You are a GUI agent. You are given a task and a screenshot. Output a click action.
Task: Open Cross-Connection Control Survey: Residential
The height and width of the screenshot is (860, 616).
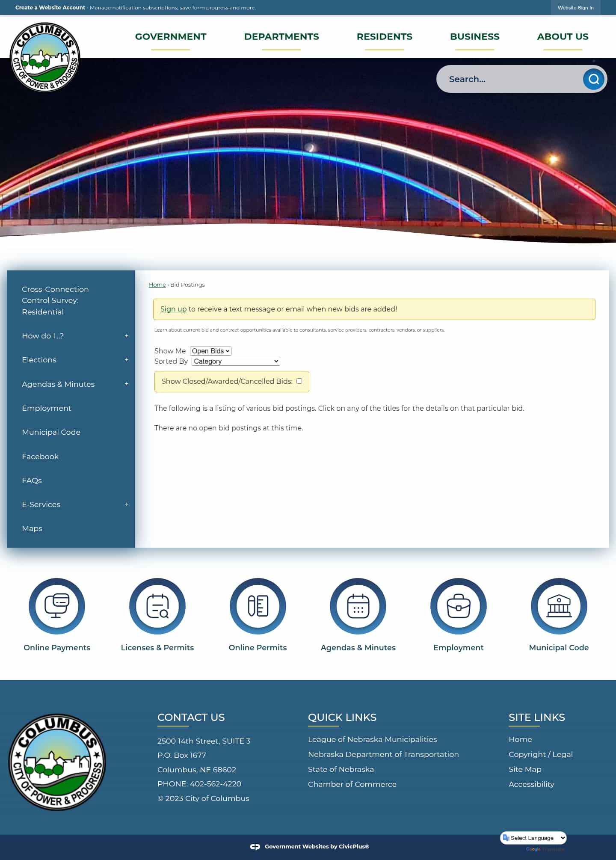(56, 300)
